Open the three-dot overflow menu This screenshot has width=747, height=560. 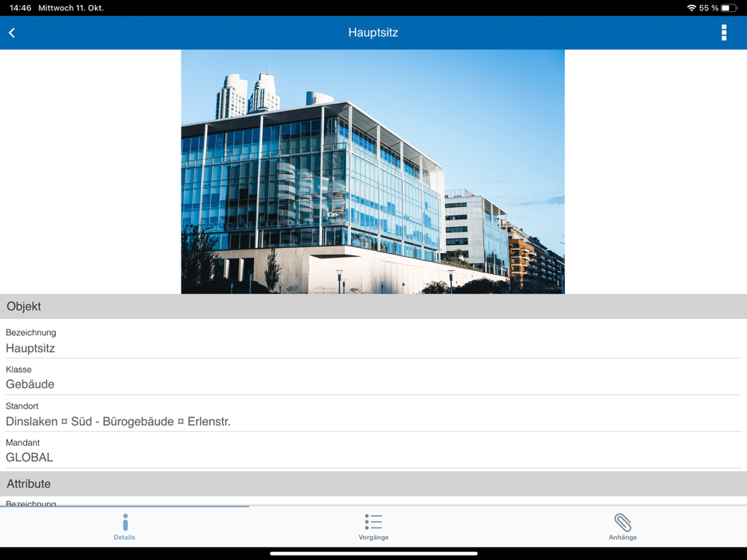pos(724,32)
